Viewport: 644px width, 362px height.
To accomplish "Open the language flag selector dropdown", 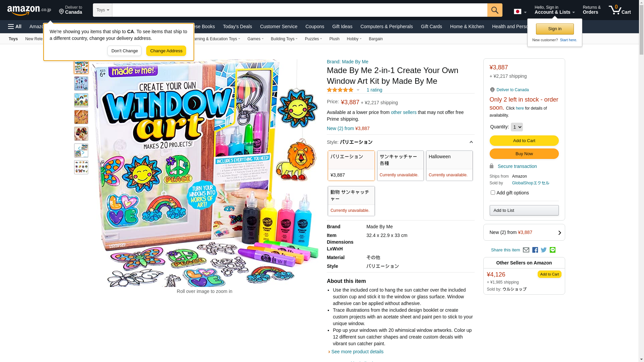I will (520, 12).
